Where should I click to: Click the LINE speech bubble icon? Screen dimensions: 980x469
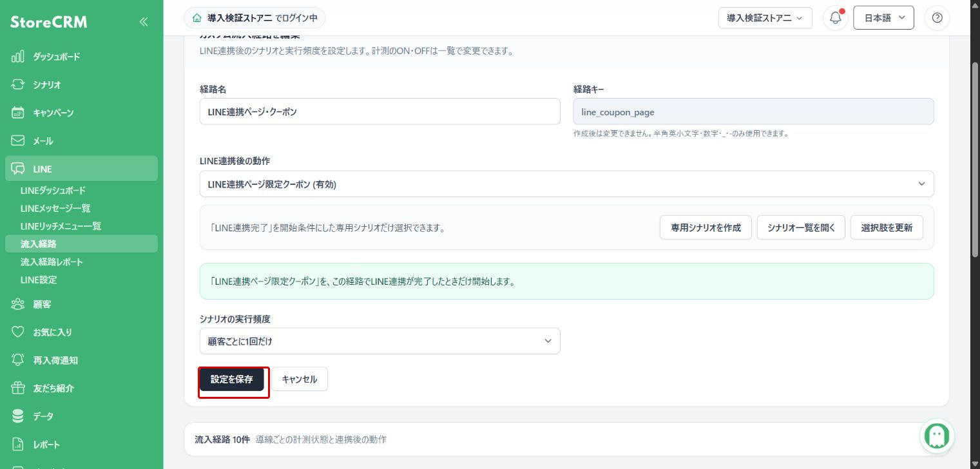[x=18, y=169]
